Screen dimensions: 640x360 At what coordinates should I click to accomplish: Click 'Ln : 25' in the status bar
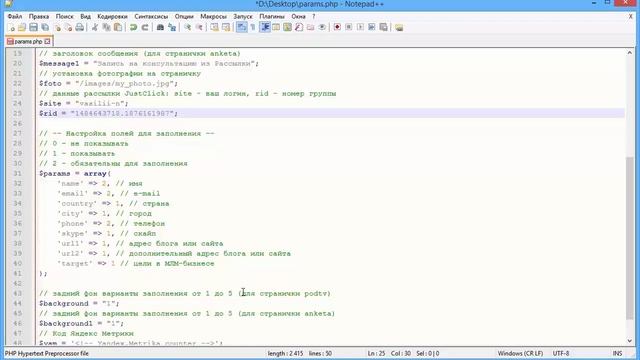pos(376,353)
